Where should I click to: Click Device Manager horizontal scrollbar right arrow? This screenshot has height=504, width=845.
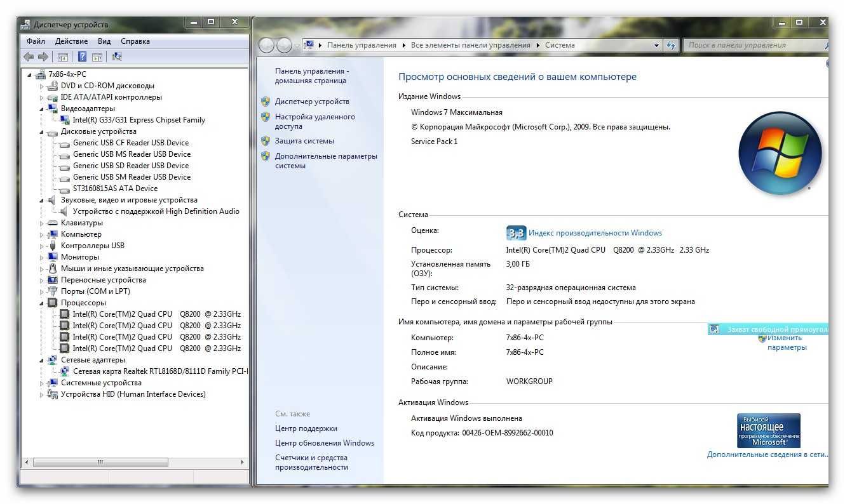(x=243, y=463)
